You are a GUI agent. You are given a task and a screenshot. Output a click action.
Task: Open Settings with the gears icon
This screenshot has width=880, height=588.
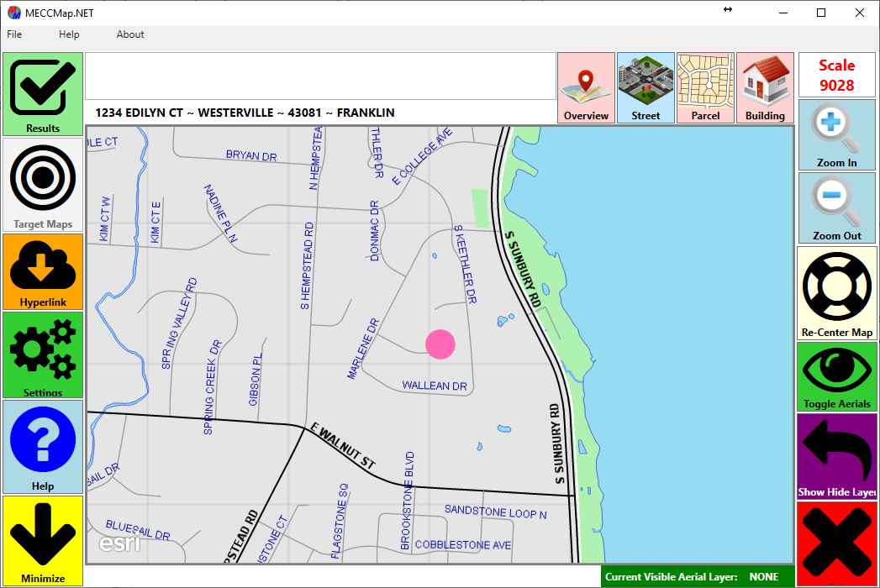pos(43,354)
